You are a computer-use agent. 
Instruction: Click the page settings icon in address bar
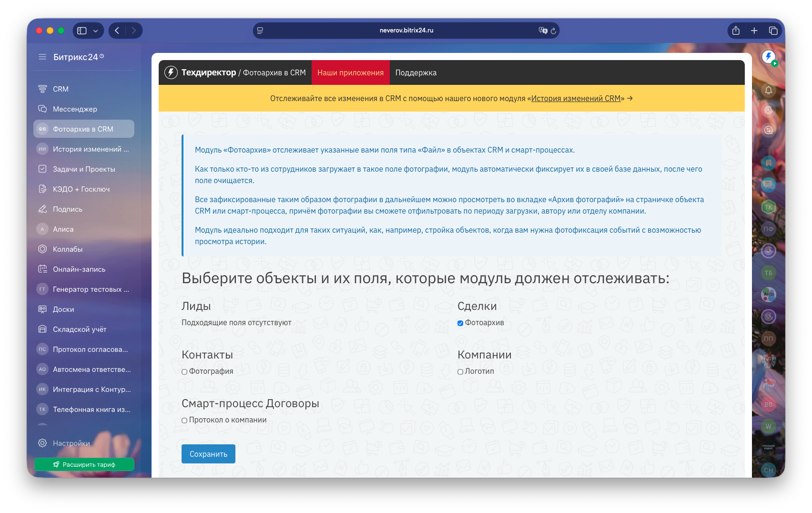260,31
